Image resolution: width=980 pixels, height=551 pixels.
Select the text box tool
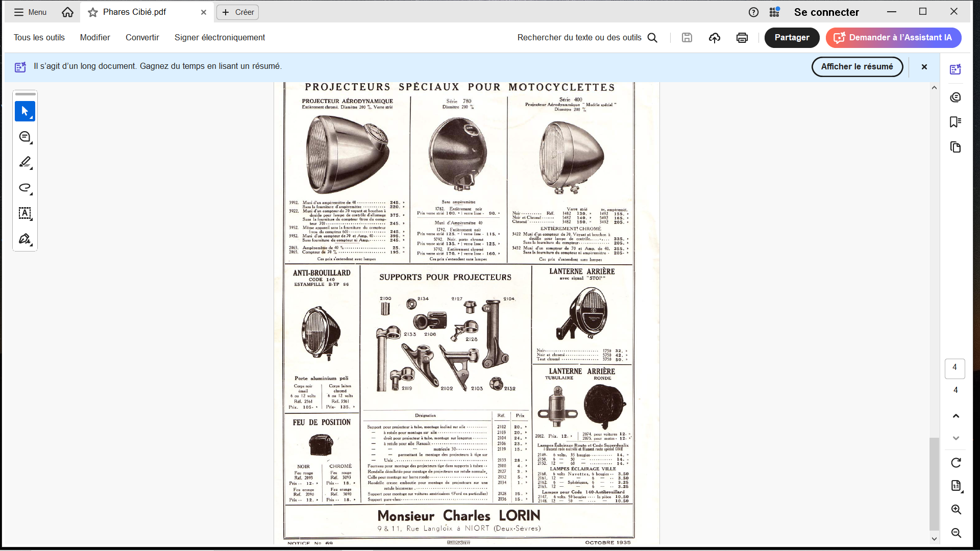click(x=24, y=213)
